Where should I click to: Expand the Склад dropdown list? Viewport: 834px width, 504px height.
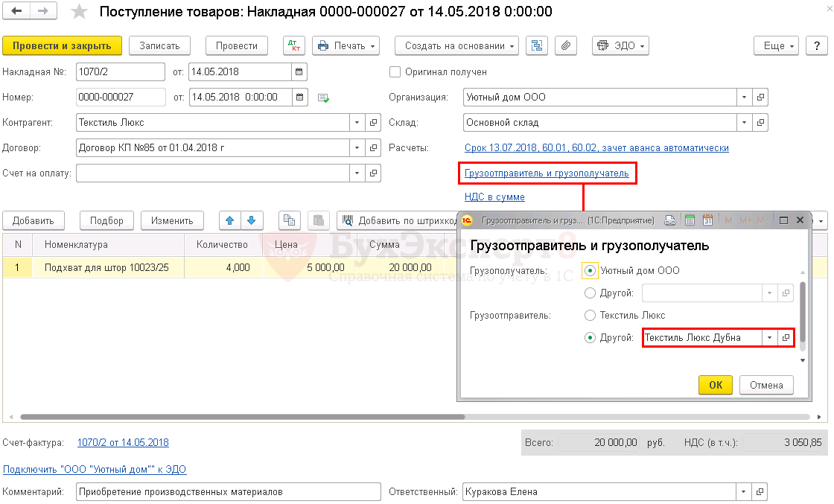(x=744, y=122)
